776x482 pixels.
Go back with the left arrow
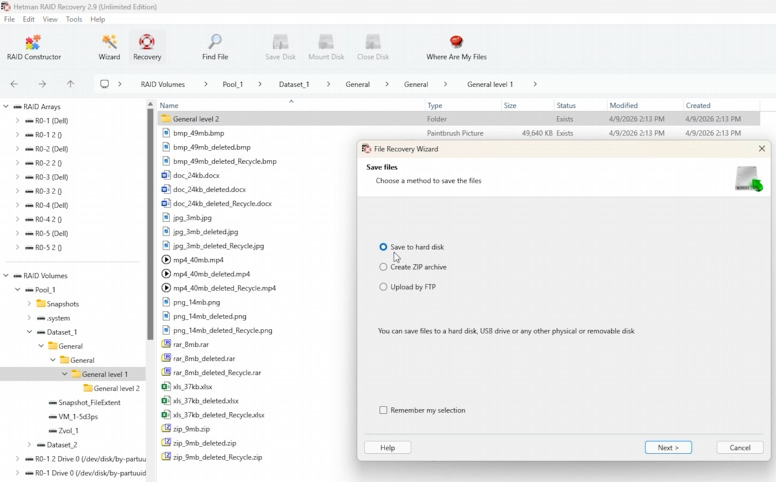(14, 84)
